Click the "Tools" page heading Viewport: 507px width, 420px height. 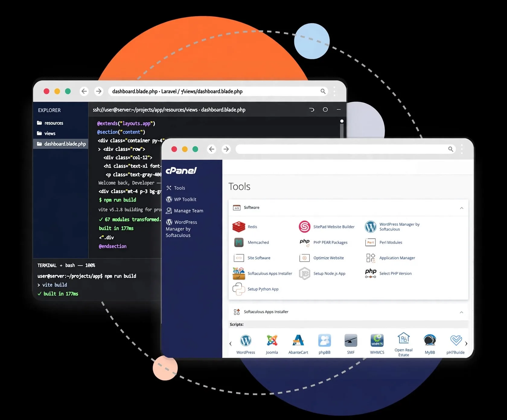239,186
